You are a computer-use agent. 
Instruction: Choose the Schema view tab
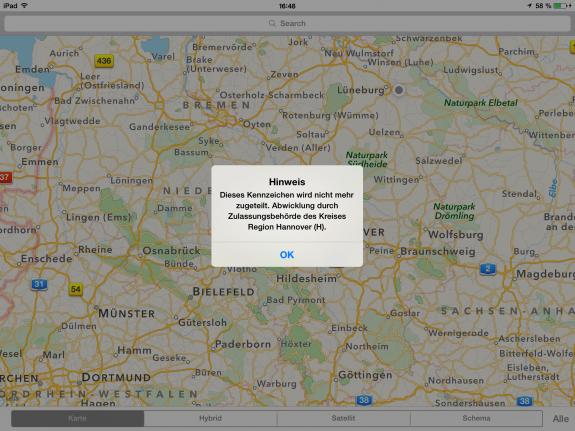(x=476, y=418)
